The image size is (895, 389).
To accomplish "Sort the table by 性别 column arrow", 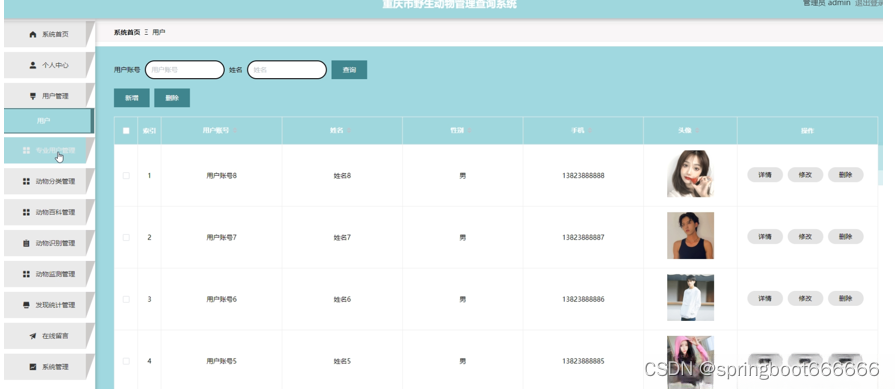I will coord(470,131).
